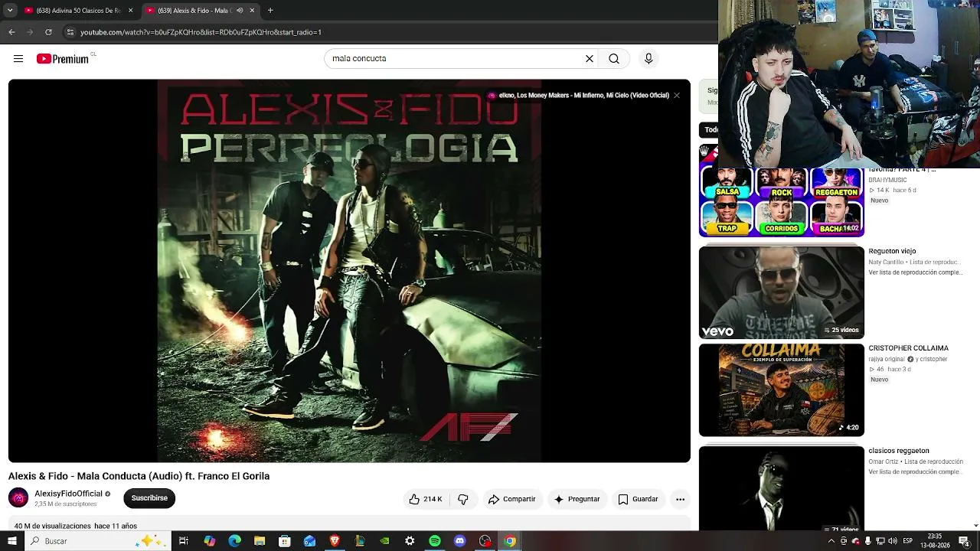Click the Windows taskbar Buscar search box
This screenshot has height=551, width=980.
[98, 541]
